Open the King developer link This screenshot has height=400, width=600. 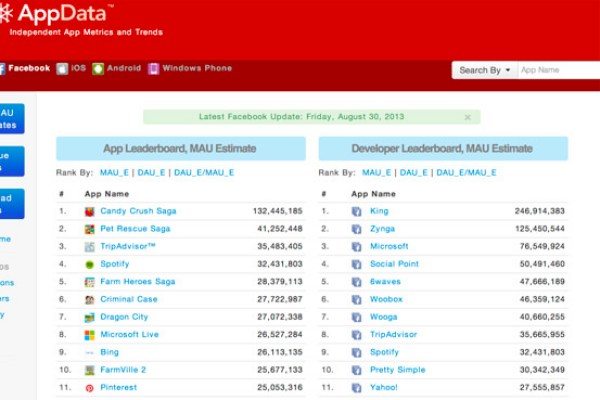click(x=379, y=211)
